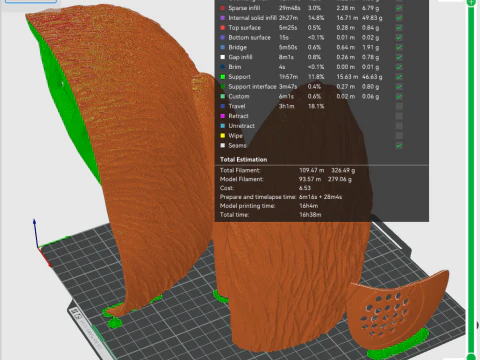The width and height of the screenshot is (480, 360).
Task: Toggle the Brim visibility checkbox
Action: (399, 67)
